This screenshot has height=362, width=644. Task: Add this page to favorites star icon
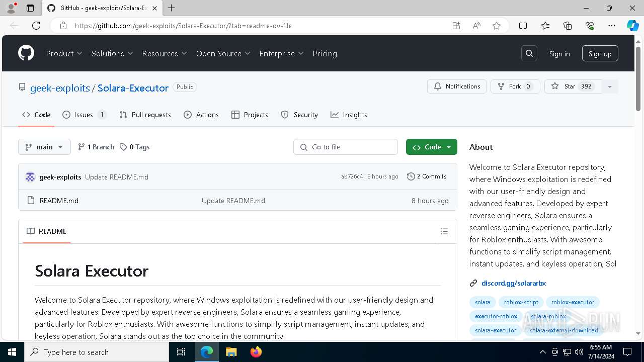[497, 26]
